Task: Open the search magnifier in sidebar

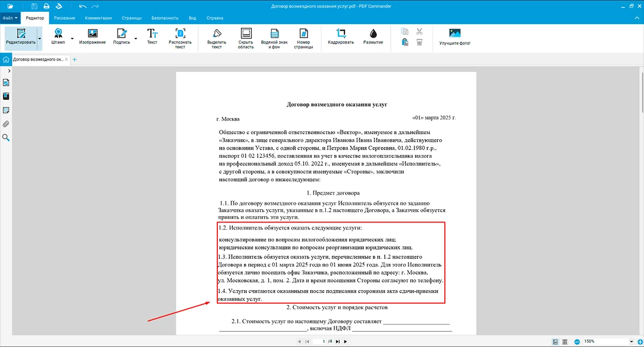Action: tap(6, 138)
